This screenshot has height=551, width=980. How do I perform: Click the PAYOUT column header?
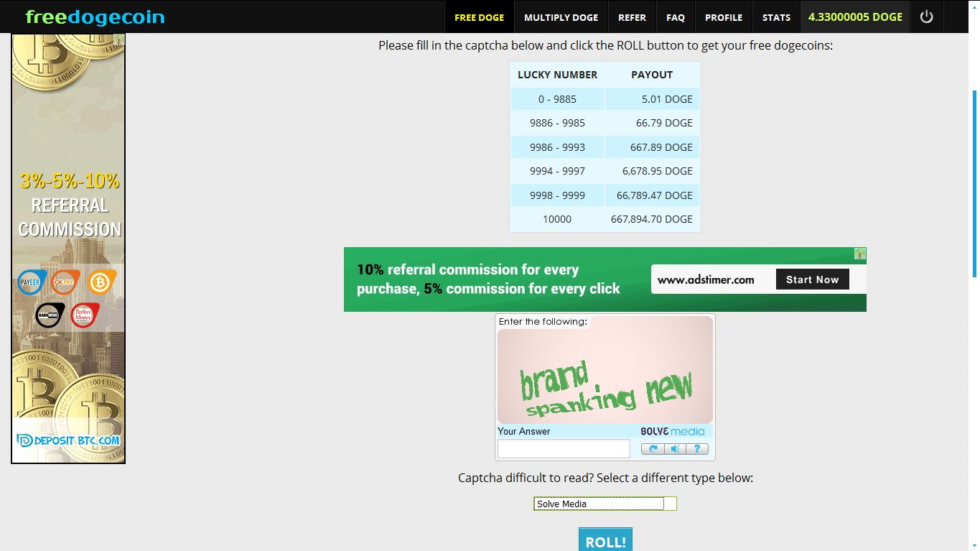tap(652, 75)
